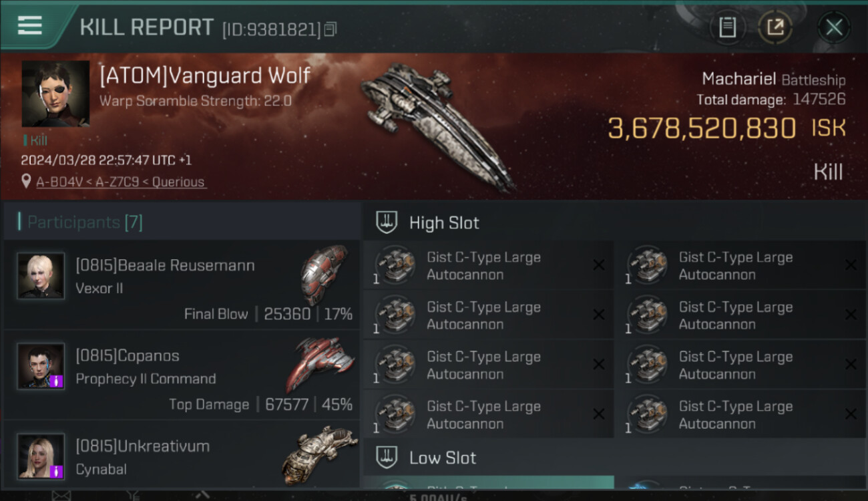The width and height of the screenshot is (868, 501).
Task: Click the Kill label under portrait
Action: 36,140
